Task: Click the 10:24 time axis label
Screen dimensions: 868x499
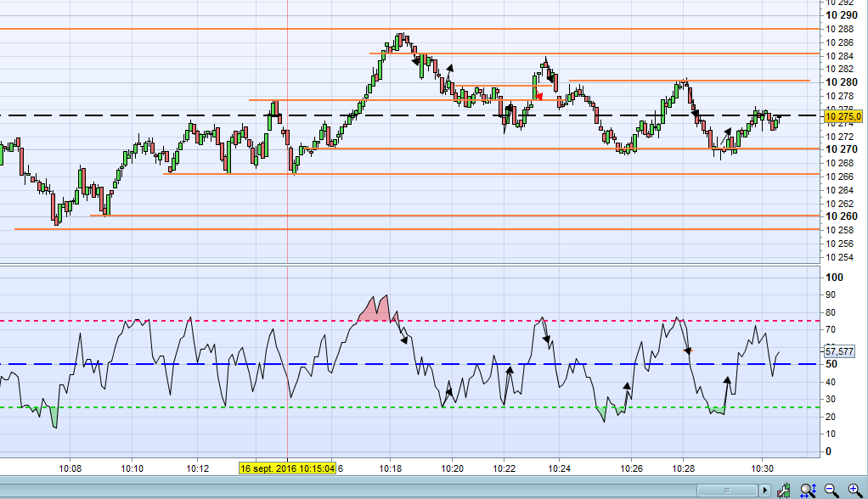Action: (x=559, y=468)
